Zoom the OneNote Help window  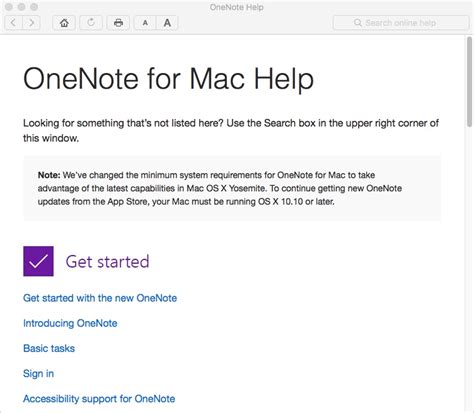(34, 7)
